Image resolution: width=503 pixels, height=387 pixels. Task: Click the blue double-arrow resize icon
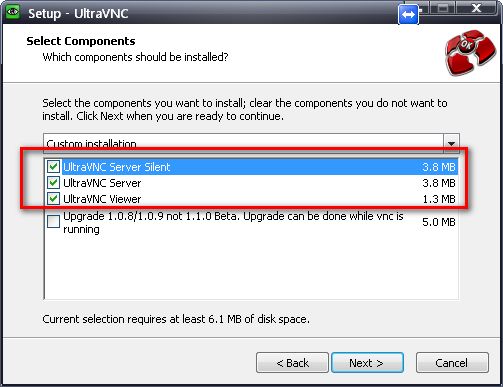coord(408,14)
